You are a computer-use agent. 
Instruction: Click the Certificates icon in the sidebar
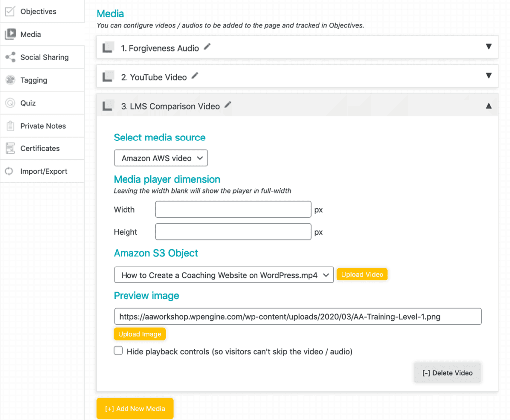tap(10, 148)
